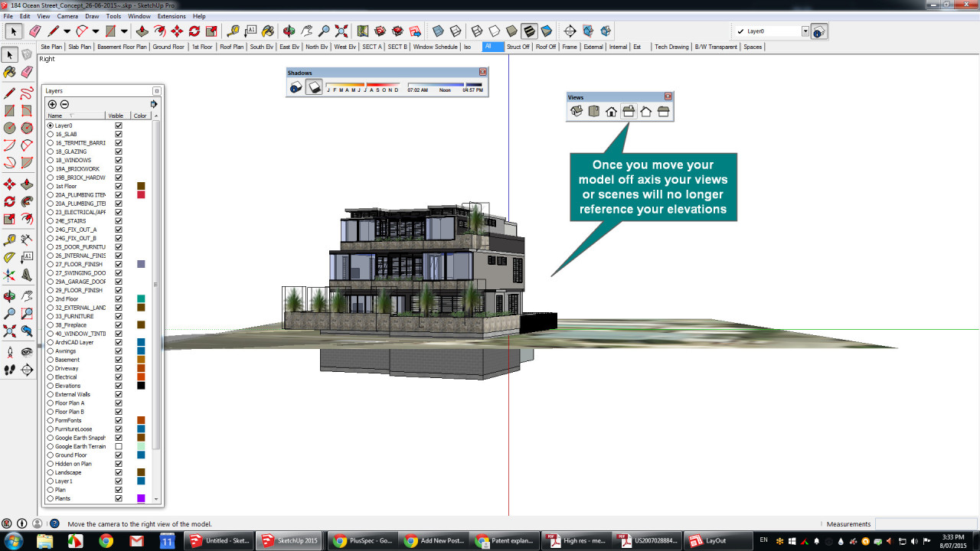Open the Layer0 dropdown in Layers toolbar
Image resolution: width=980 pixels, height=551 pixels.
click(805, 31)
